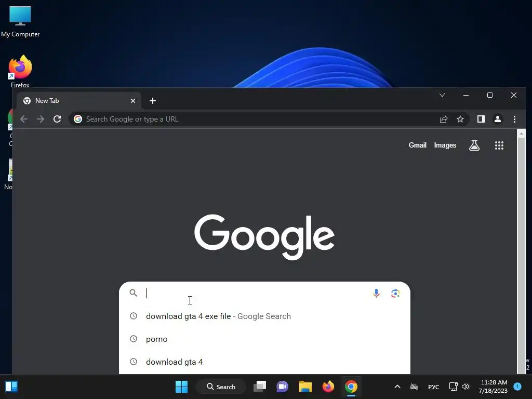Open the Windows Start menu

click(x=181, y=387)
